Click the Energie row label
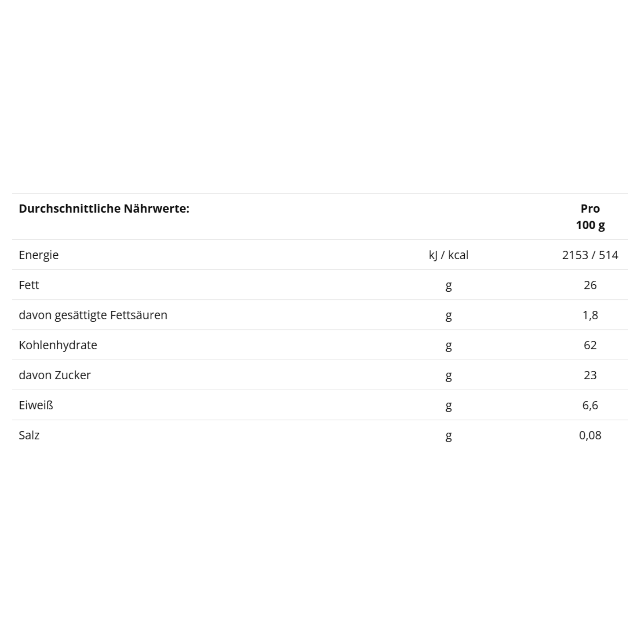 point(39,255)
